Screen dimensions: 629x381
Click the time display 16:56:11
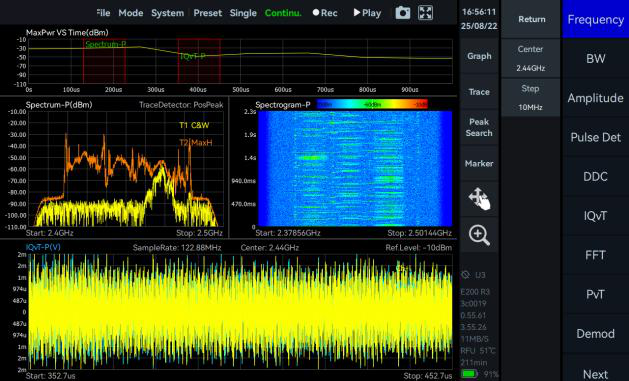pyautogui.click(x=479, y=12)
